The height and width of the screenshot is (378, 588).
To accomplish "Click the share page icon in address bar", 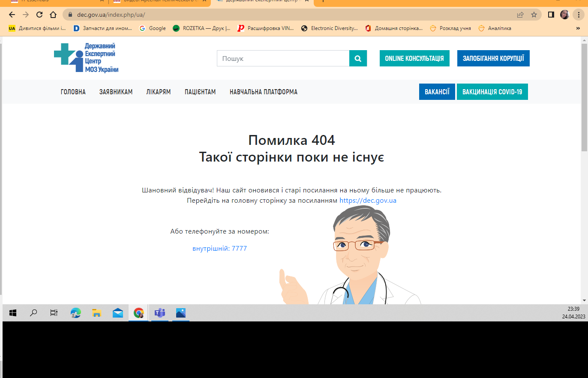I will pos(520,15).
